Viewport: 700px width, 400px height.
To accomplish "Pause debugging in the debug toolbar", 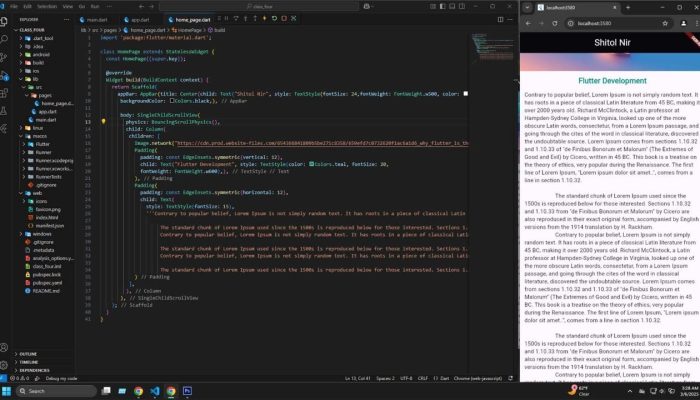I will pos(226,19).
